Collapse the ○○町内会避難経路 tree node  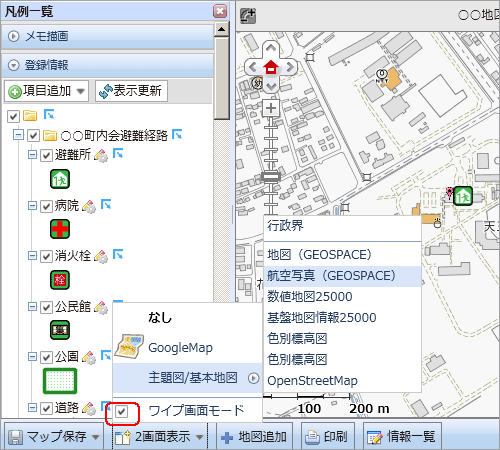[18, 135]
